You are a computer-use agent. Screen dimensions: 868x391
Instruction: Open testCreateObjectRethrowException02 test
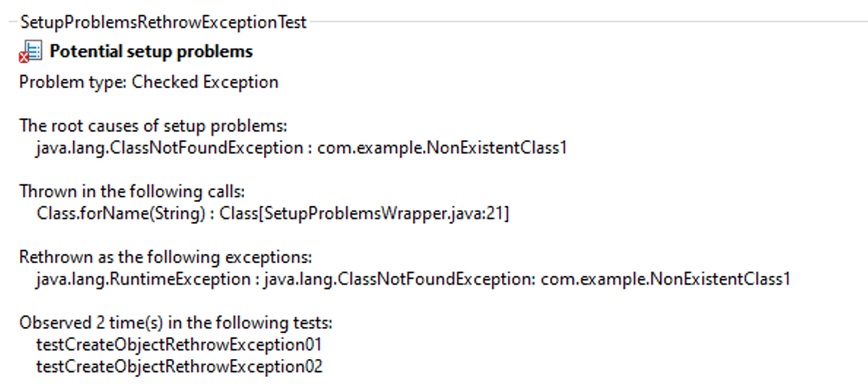(179, 366)
